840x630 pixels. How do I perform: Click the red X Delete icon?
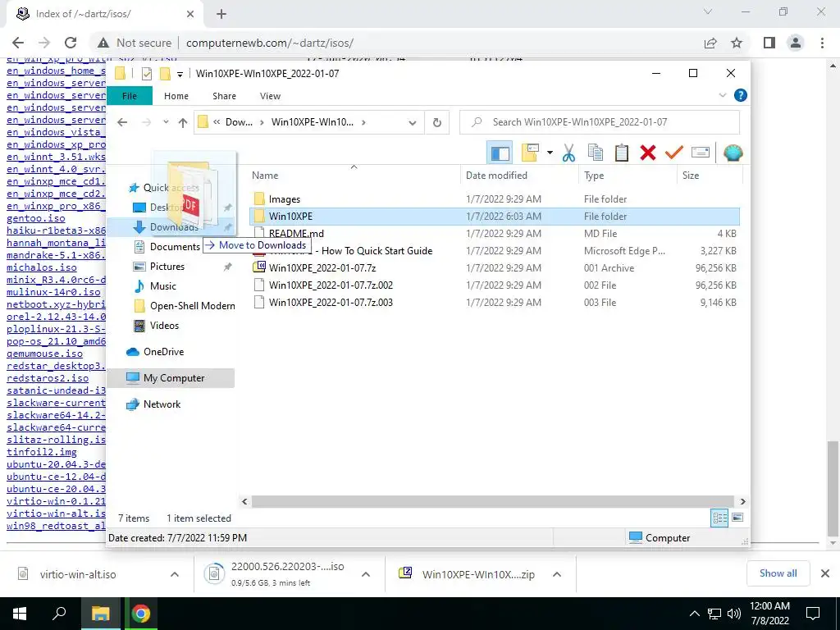click(648, 153)
